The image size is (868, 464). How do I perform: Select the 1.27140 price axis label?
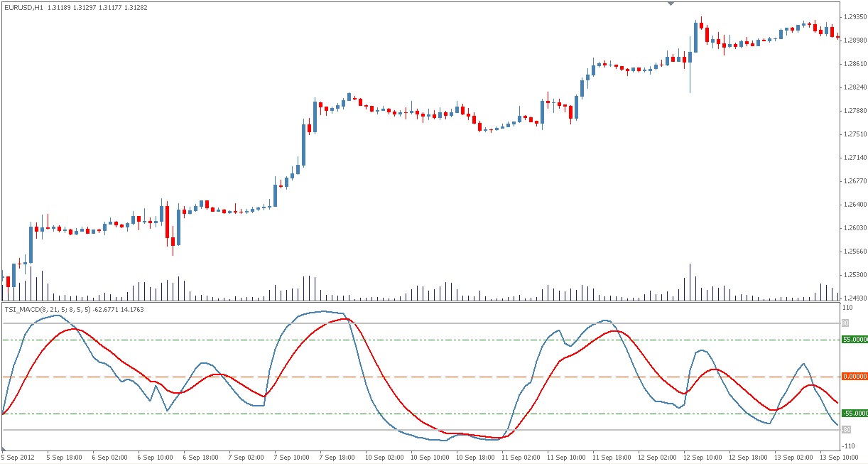pos(855,157)
